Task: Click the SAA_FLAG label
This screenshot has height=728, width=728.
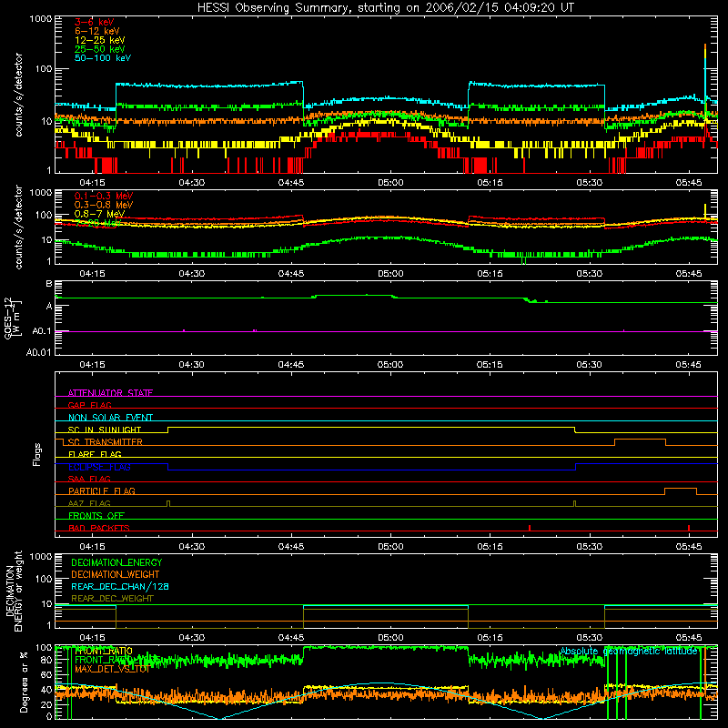Action: click(89, 479)
